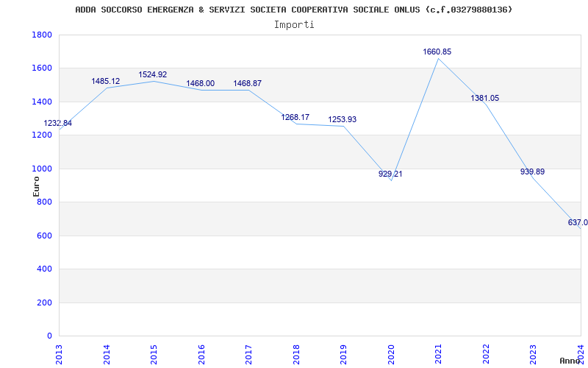Click the 1000 tick on the y-axis
The height and width of the screenshot is (368, 588).
coord(42,169)
